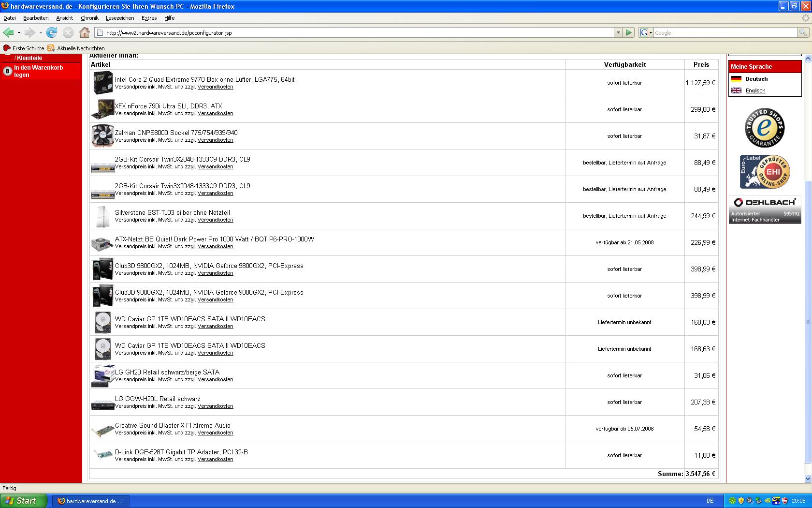
Task: Click the Stop loading icon
Action: (x=68, y=32)
